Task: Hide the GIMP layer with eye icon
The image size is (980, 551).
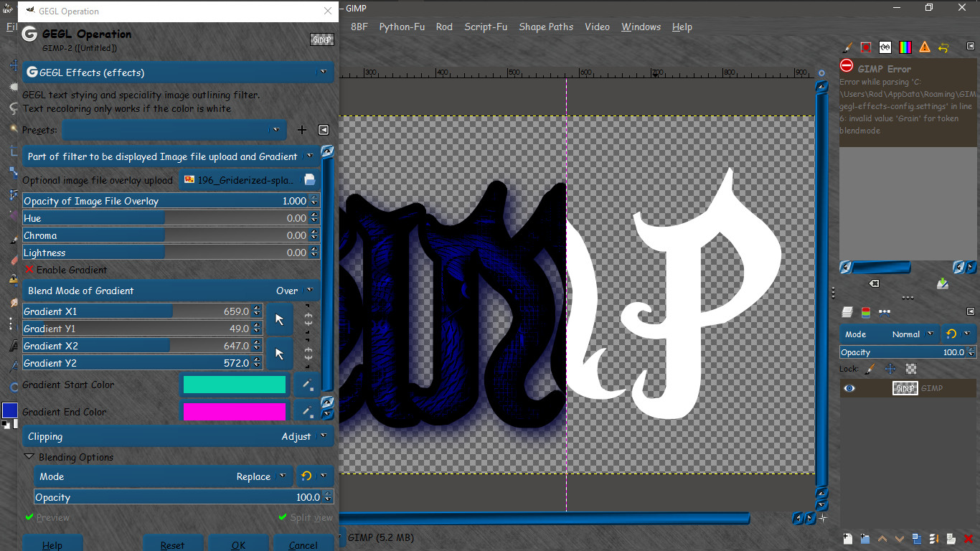Action: (x=849, y=388)
